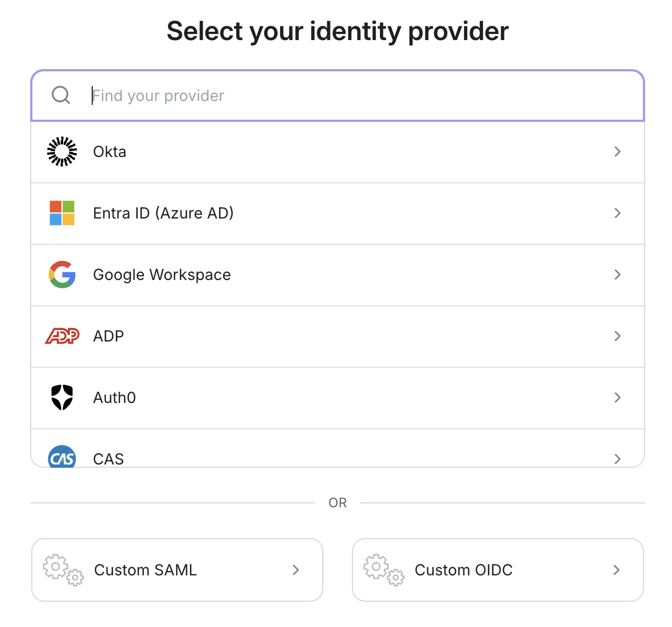Open the Custom OIDC configuration

point(497,570)
